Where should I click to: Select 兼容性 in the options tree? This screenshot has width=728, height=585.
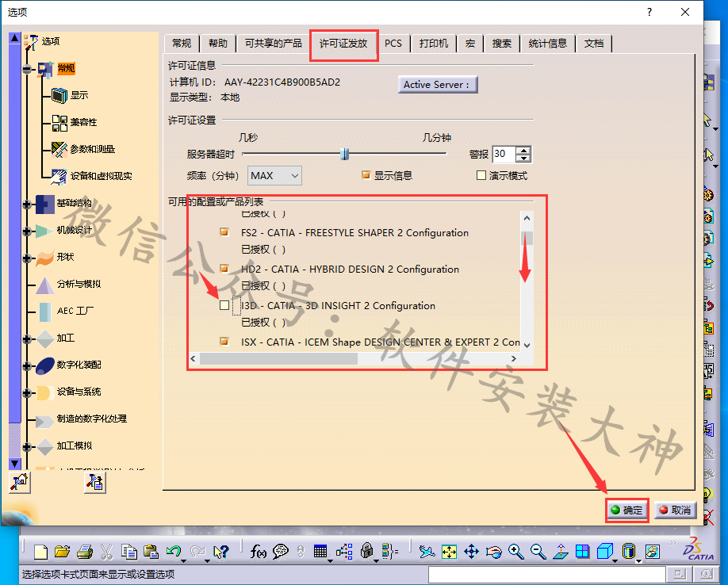[x=84, y=122]
